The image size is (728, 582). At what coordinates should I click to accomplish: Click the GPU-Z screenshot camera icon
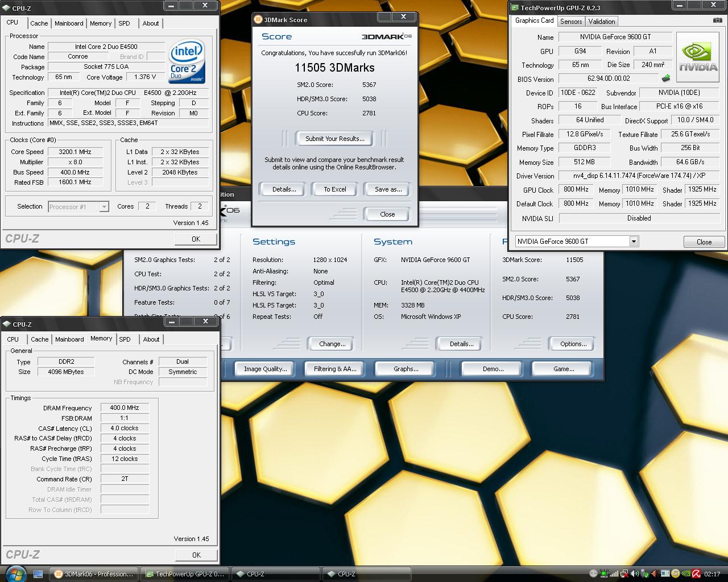tap(717, 20)
